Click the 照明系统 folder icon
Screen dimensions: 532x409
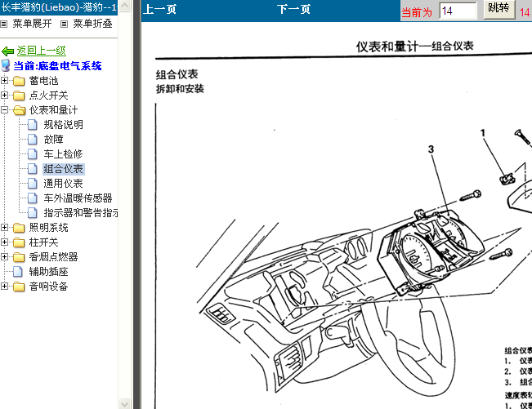[19, 228]
